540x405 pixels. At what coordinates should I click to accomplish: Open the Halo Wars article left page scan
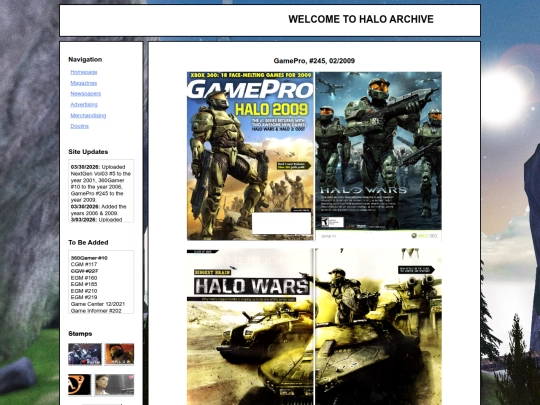[x=250, y=326]
